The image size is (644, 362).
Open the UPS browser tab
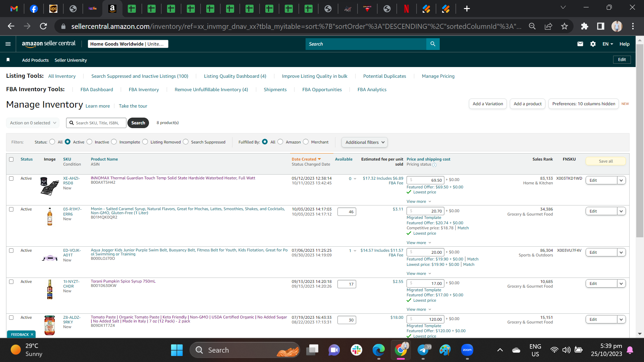[53, 9]
